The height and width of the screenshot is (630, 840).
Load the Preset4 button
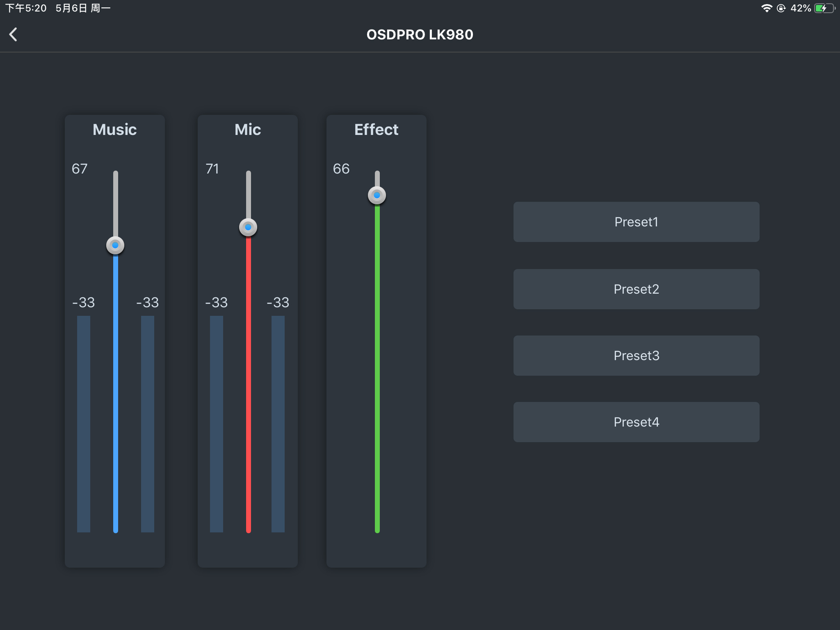click(636, 422)
